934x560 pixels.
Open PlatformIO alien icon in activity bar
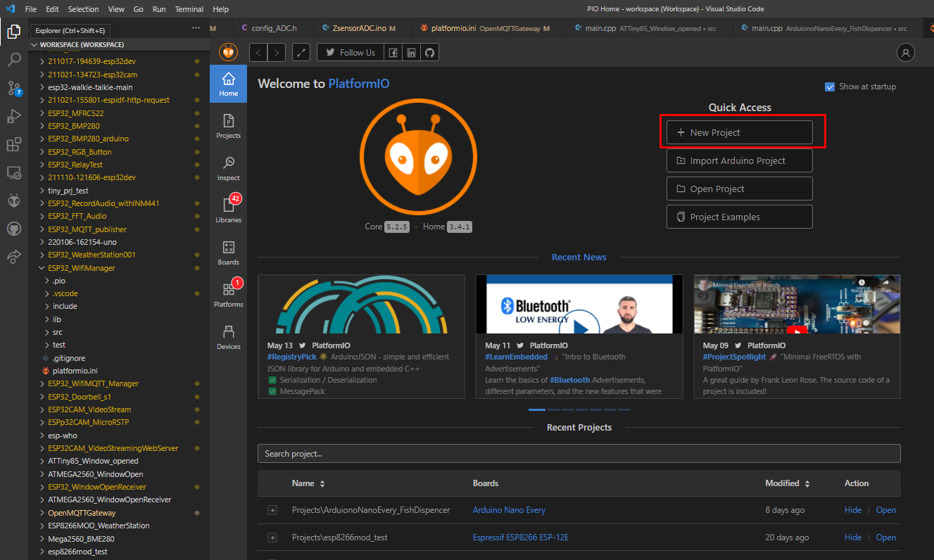(x=13, y=201)
